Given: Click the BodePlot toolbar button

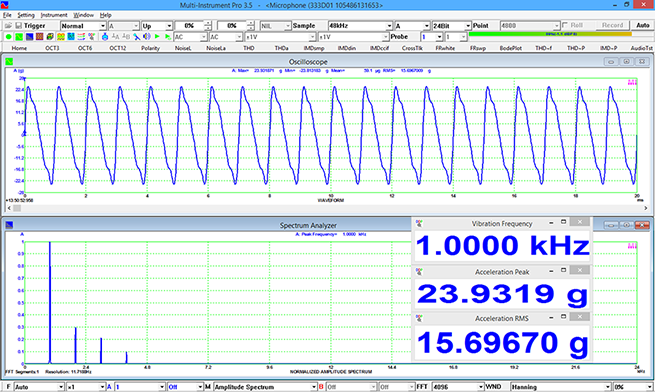Looking at the screenshot, I should 510,48.
